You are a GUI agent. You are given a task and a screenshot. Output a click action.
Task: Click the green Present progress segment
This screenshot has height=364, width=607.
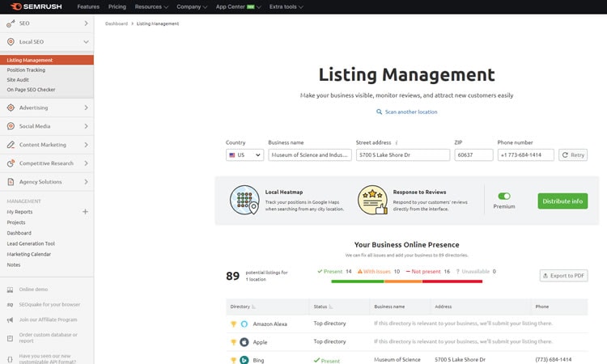pos(357,281)
